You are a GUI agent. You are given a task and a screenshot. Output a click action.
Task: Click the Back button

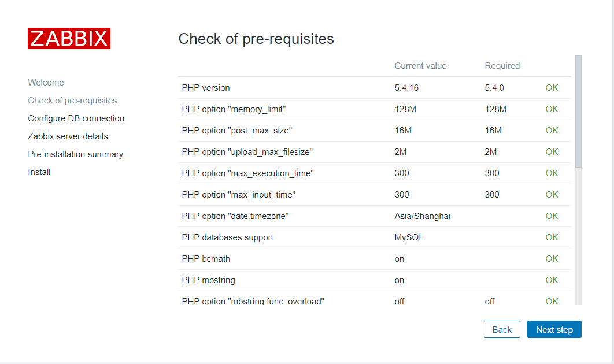point(502,329)
